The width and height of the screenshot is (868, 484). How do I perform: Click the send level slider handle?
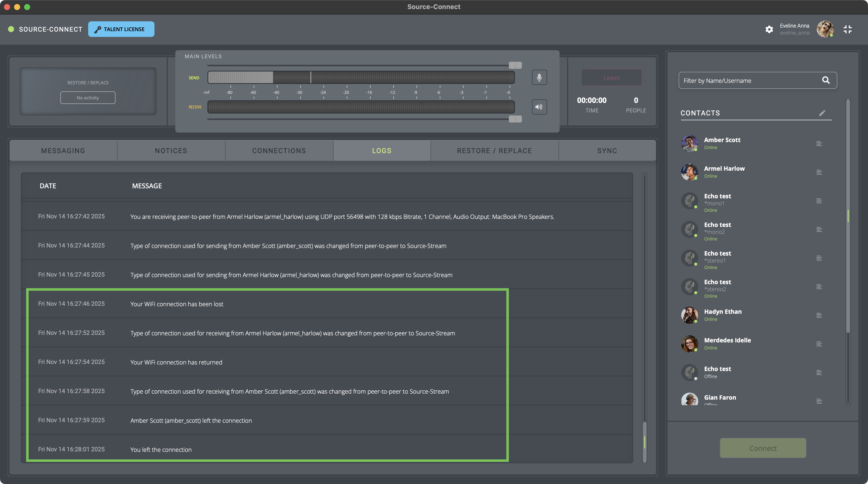click(x=515, y=65)
